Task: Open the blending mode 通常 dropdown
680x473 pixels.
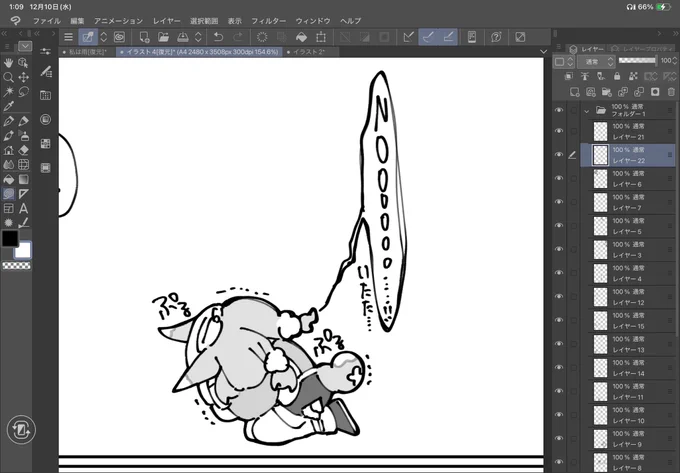Action: [x=596, y=62]
